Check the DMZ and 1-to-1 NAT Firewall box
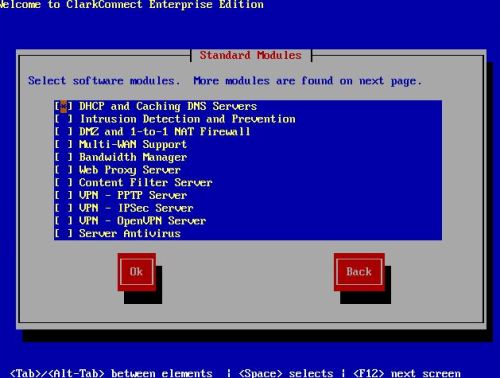500x378 pixels. [63, 132]
